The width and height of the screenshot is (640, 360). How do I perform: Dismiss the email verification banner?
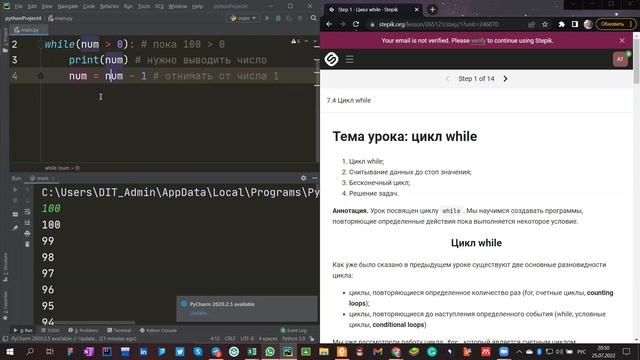pyautogui.click(x=622, y=41)
